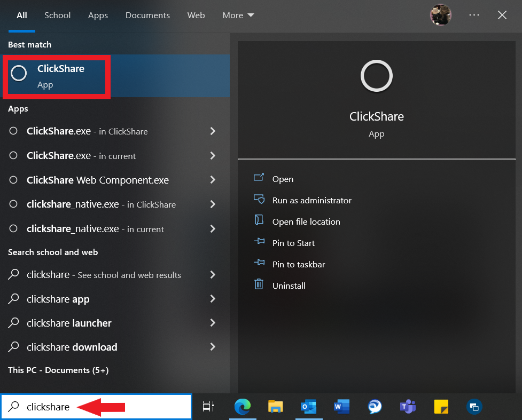This screenshot has height=420, width=522.
Task: Expand arrow for clickshare_native.exe in ClickShare
Action: click(x=213, y=204)
